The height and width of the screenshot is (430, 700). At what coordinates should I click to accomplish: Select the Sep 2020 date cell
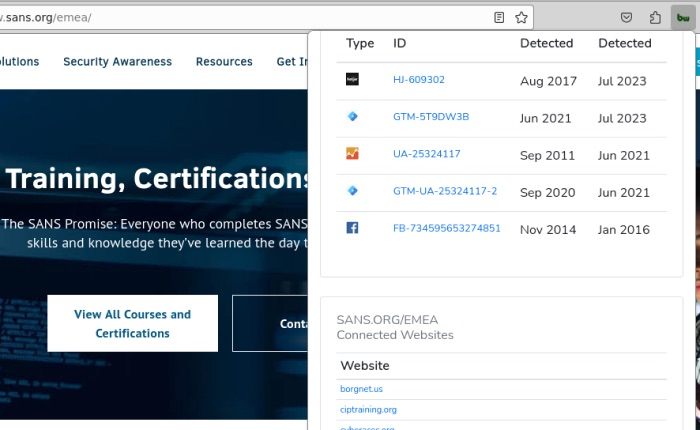point(547,192)
